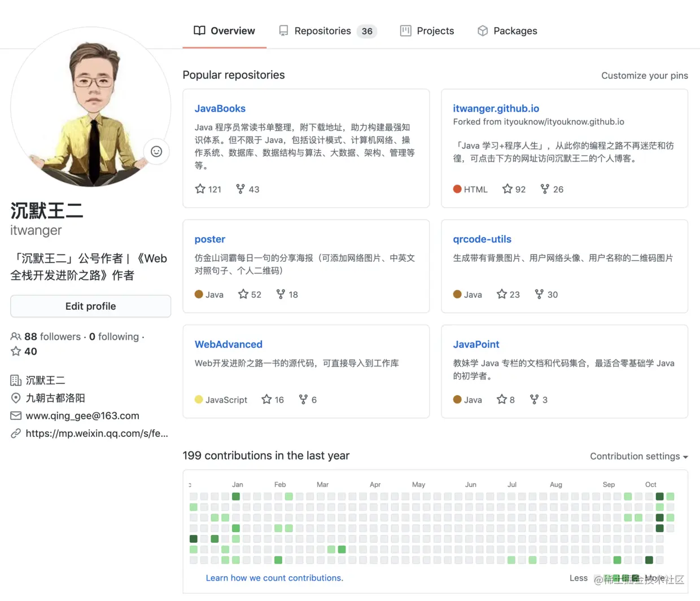Click the Sep month label in graph
This screenshot has height=601, width=700.
coord(609,484)
